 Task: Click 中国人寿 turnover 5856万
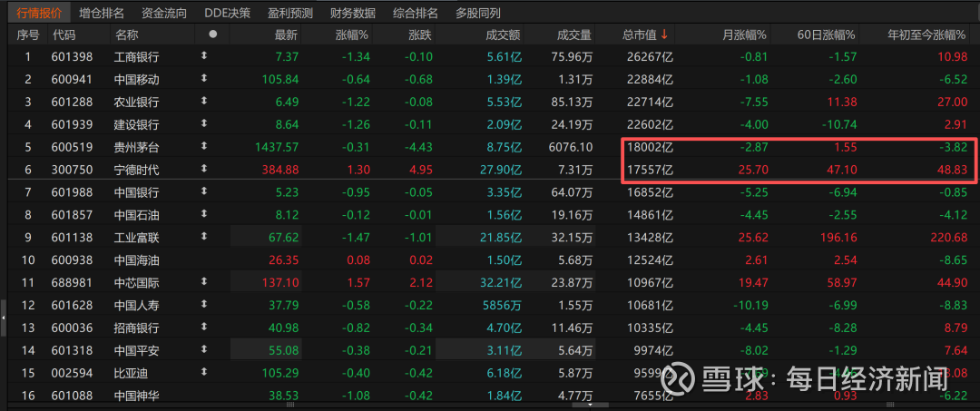click(x=503, y=306)
